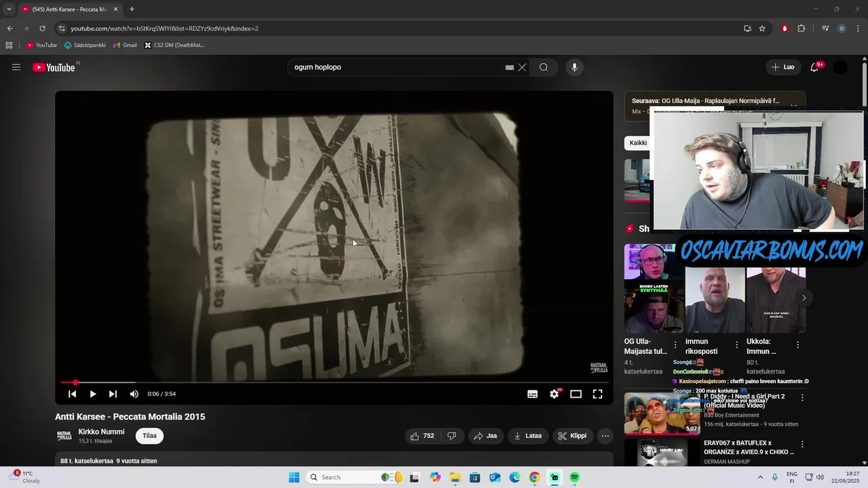Open the Säästöpankki bookmark
Viewport: 868px width, 488px height.
[x=85, y=45]
